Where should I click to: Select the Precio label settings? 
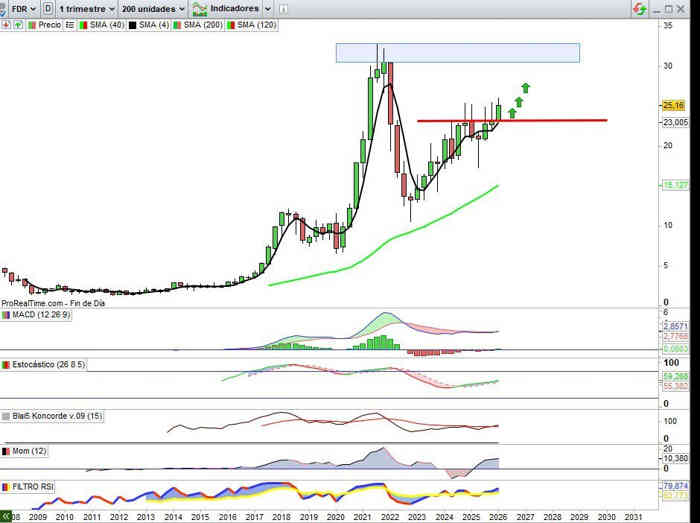point(49,24)
